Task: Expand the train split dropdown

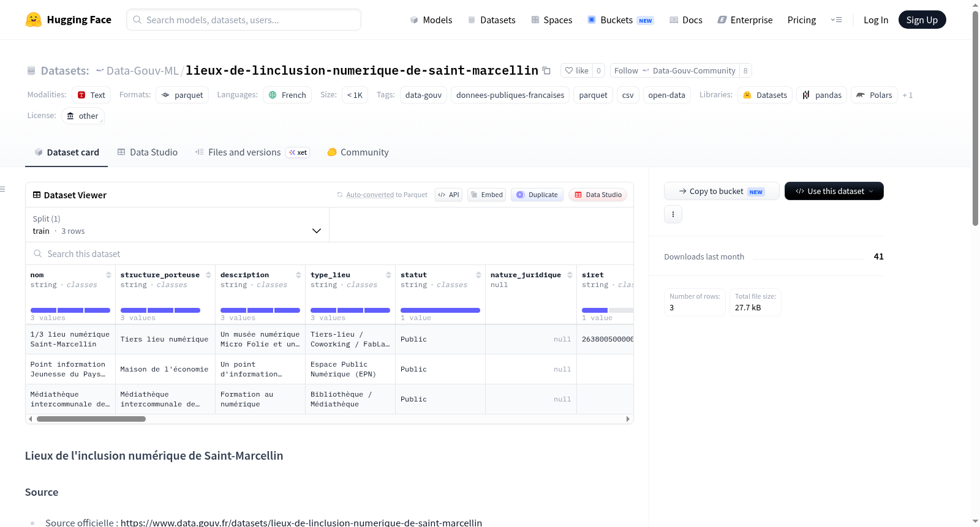Action: [177, 225]
